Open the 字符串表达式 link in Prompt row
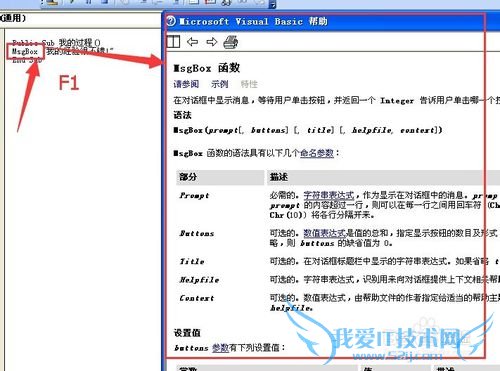 pos(329,195)
